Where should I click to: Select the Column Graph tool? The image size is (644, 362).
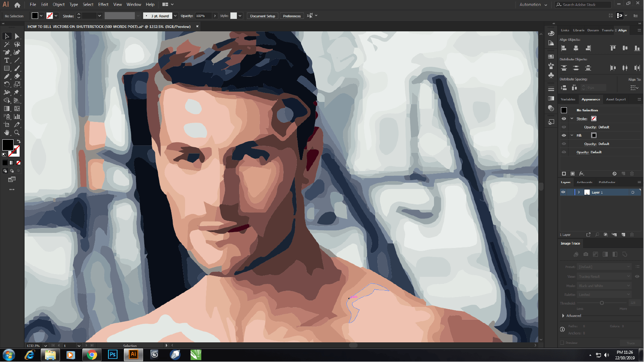(17, 117)
